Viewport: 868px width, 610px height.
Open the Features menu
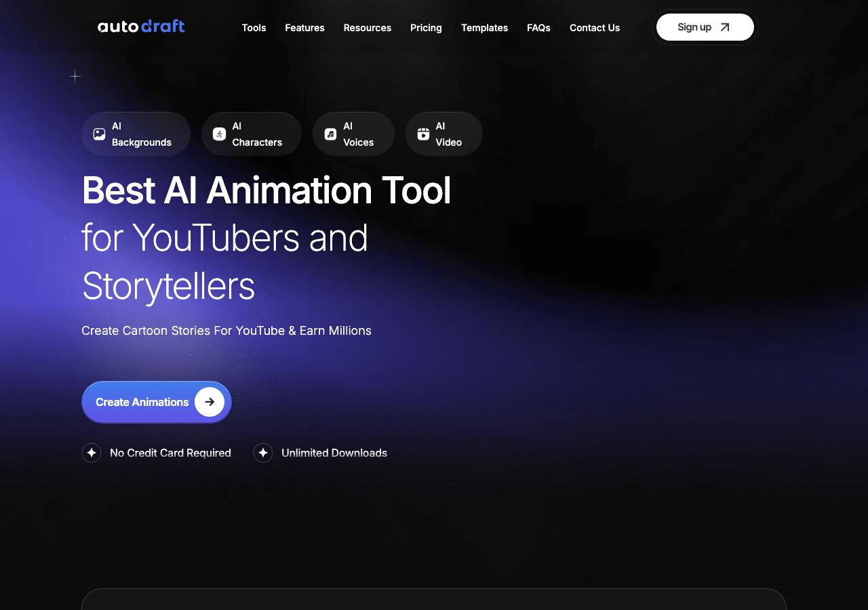[304, 28]
